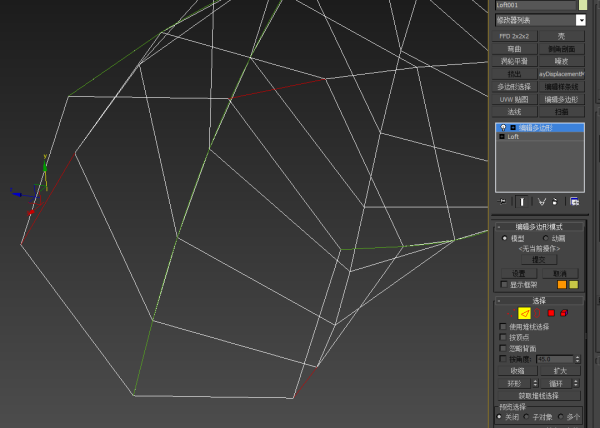Collapse the 选择 rollout header

539,301
